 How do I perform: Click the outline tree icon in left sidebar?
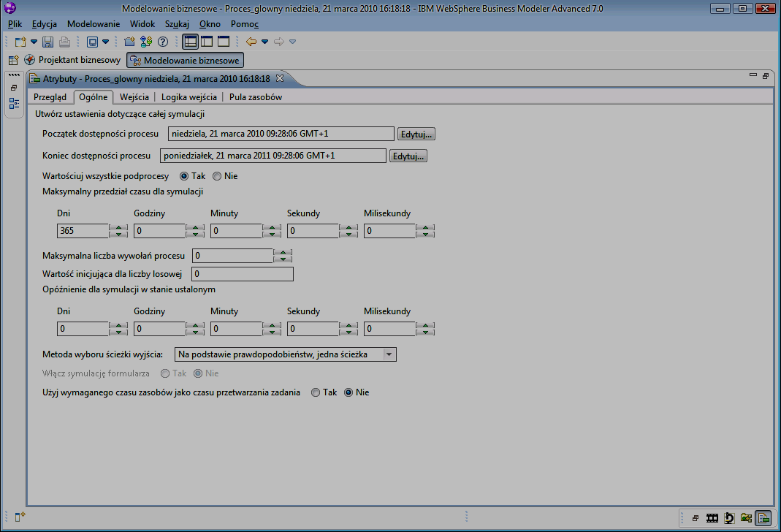click(x=14, y=104)
